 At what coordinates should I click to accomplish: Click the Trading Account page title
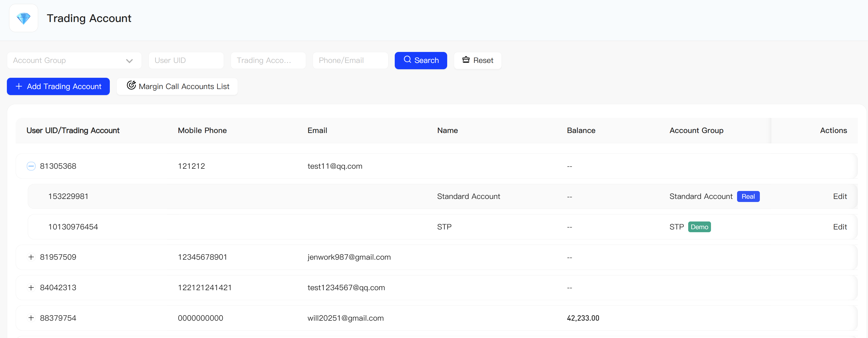coord(89,18)
